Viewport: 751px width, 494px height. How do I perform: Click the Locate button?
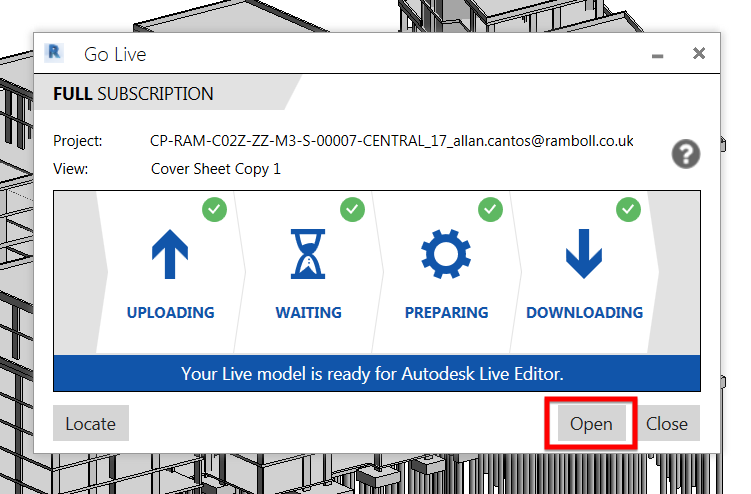[x=91, y=424]
